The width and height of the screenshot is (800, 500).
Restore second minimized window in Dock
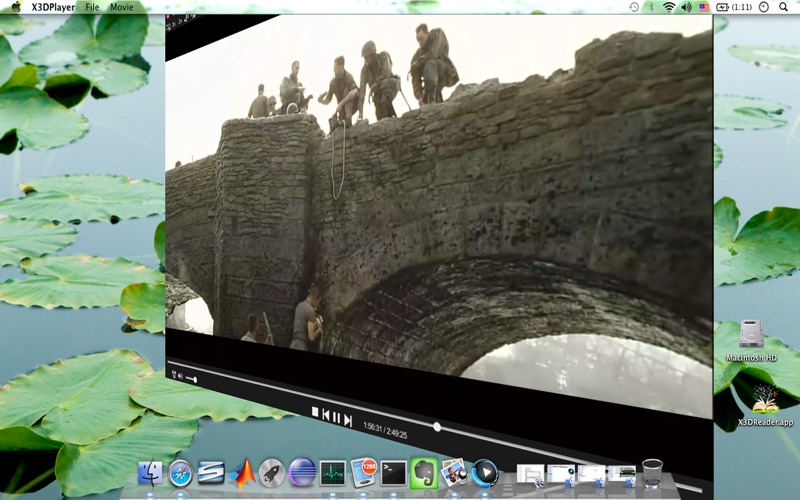click(x=561, y=475)
